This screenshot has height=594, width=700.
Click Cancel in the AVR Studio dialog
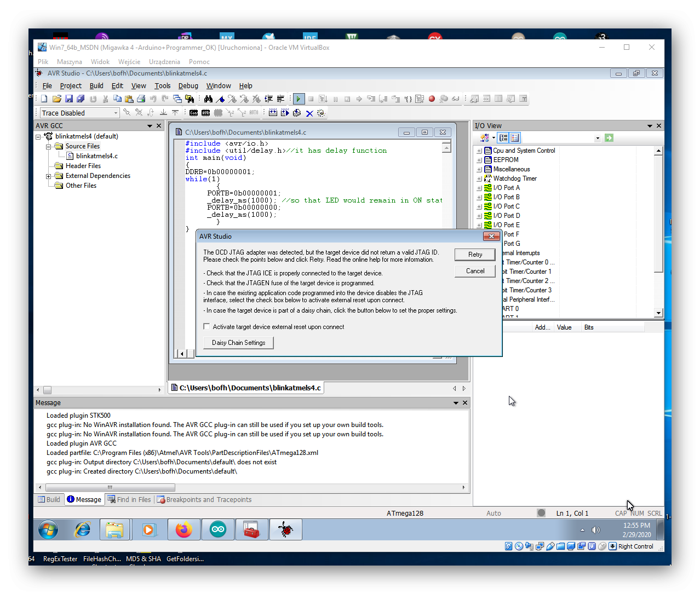point(475,271)
